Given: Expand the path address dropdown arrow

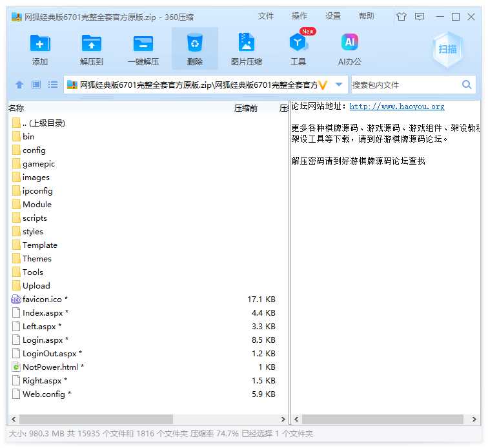Looking at the screenshot, I should click(x=339, y=85).
